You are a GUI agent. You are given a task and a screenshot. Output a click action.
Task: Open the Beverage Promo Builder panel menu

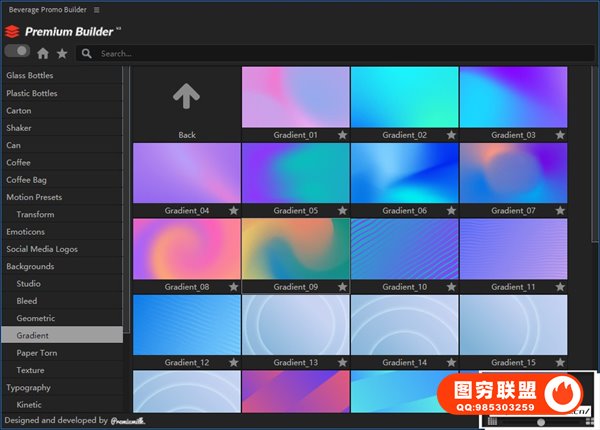pos(96,9)
